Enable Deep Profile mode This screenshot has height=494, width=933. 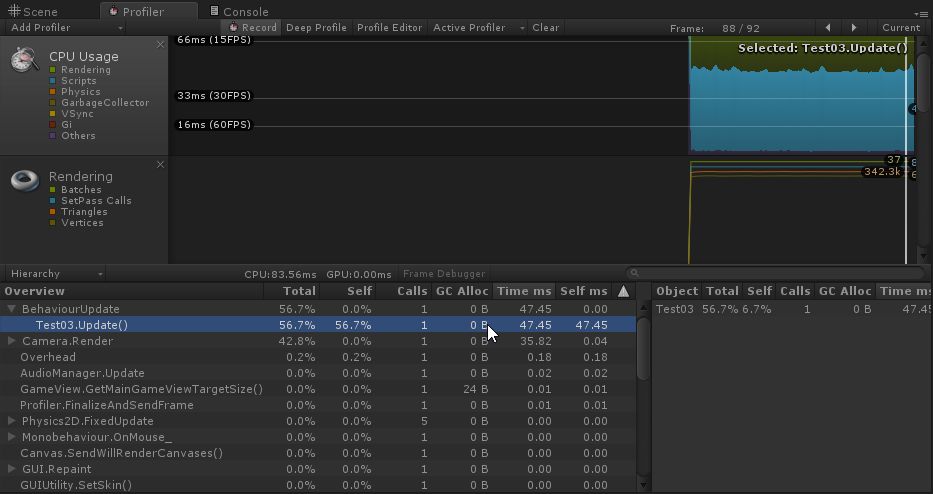316,27
